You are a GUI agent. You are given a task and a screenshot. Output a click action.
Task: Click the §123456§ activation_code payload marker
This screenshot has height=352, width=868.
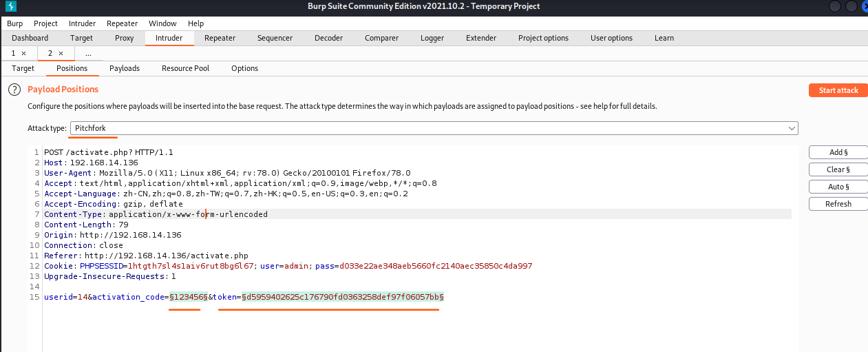coord(189,297)
